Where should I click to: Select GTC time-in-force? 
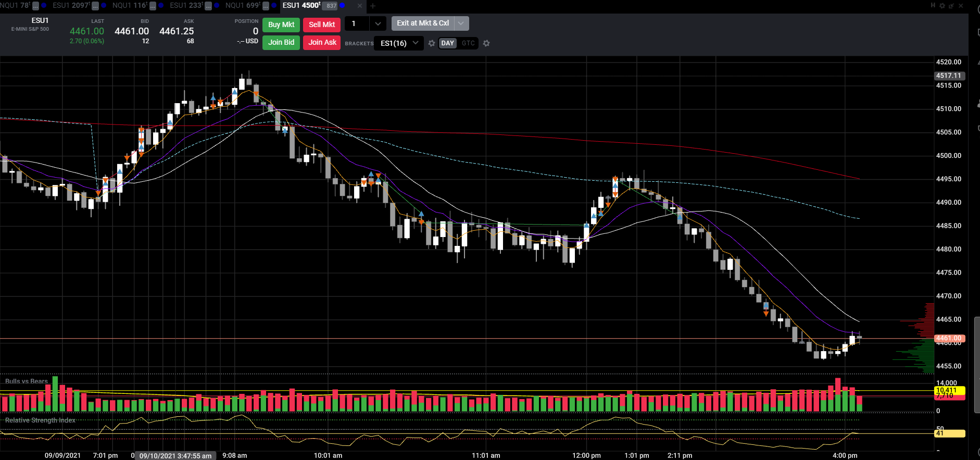coord(468,43)
